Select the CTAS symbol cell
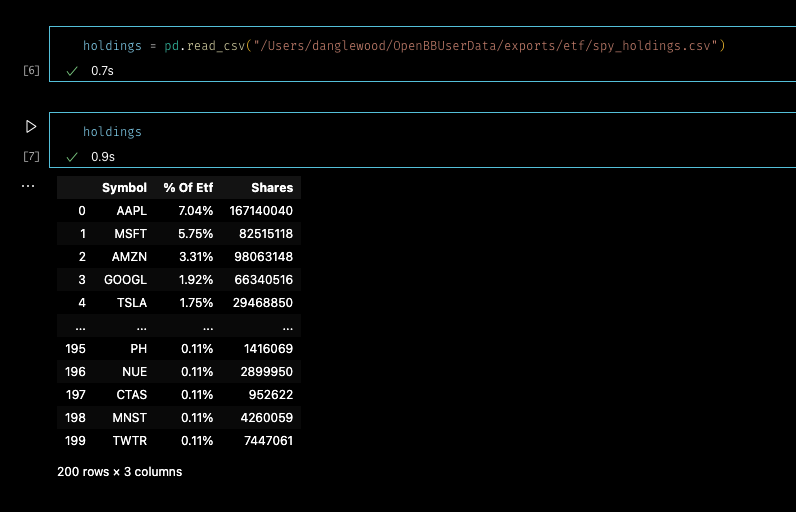This screenshot has width=796, height=512. tap(131, 395)
